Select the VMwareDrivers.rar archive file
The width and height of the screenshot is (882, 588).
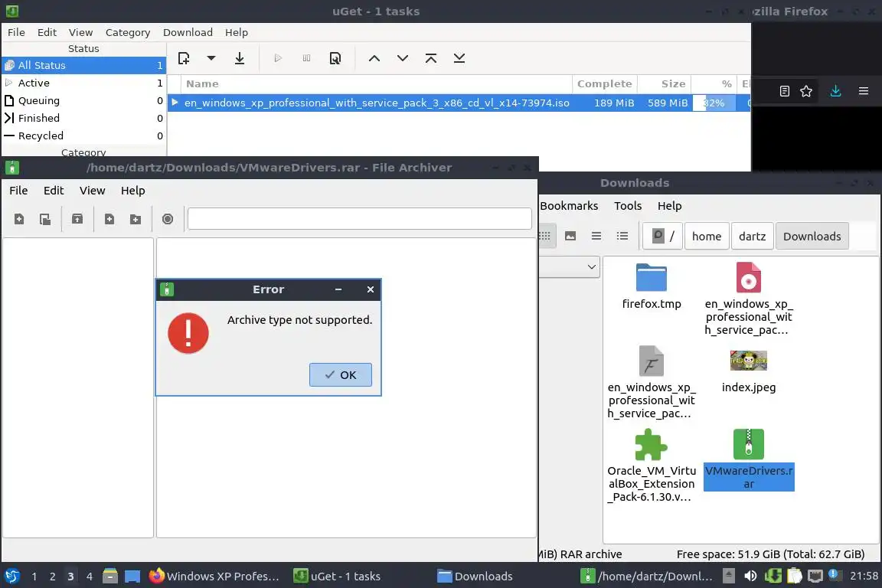tap(748, 459)
